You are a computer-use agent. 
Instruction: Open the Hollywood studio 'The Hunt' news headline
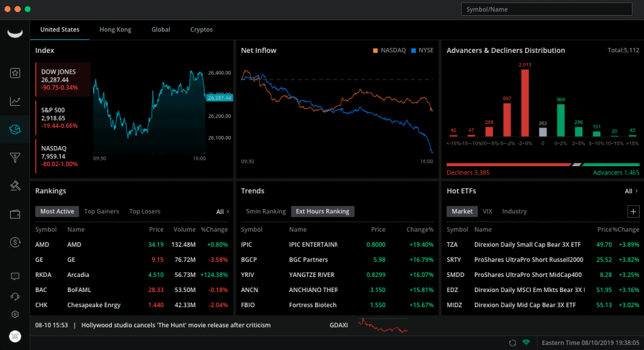click(x=176, y=325)
